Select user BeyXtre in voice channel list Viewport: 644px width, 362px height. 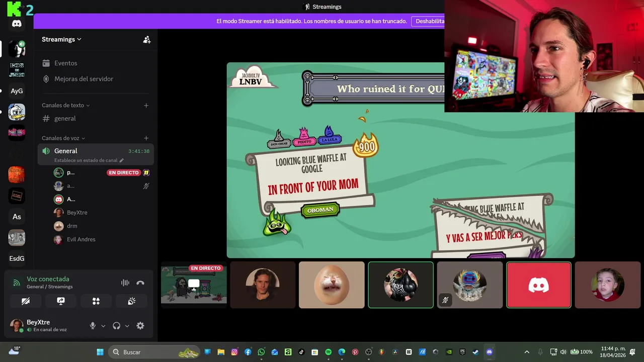pyautogui.click(x=102, y=213)
